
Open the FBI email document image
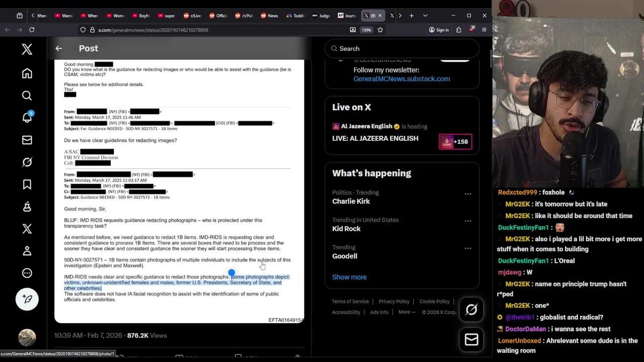(179, 191)
